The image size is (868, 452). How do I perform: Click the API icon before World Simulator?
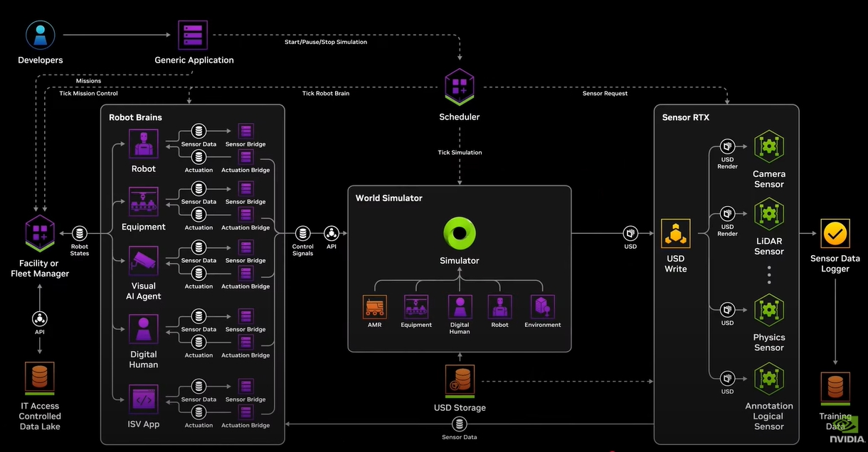332,233
